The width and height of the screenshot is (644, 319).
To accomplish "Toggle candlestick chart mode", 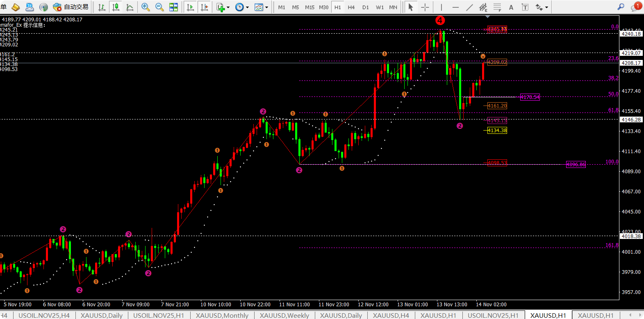I will [x=116, y=7].
